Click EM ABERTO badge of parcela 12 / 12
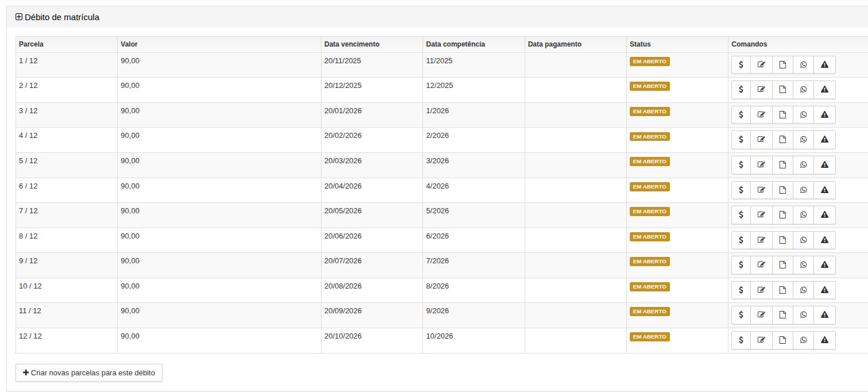The width and height of the screenshot is (868, 392). point(650,337)
